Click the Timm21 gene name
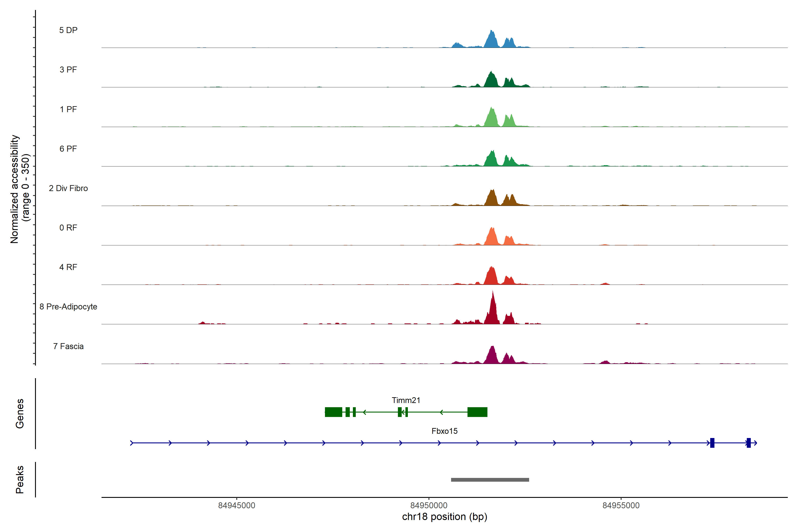This screenshot has height=532, width=798. coord(406,400)
